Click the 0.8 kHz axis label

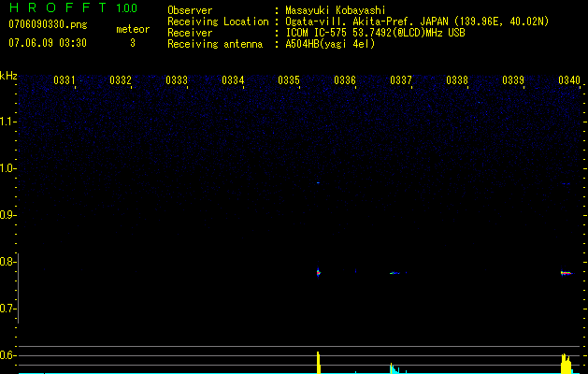click(7, 262)
